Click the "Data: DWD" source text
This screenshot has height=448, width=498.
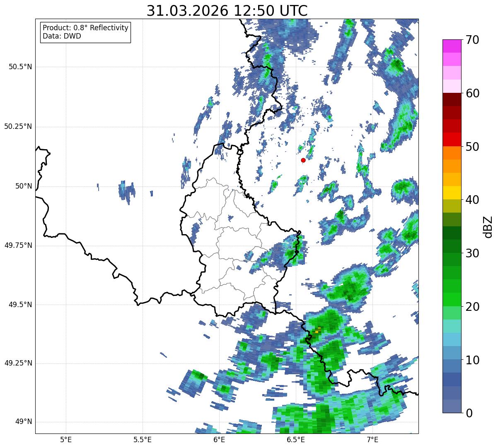pyautogui.click(x=62, y=36)
